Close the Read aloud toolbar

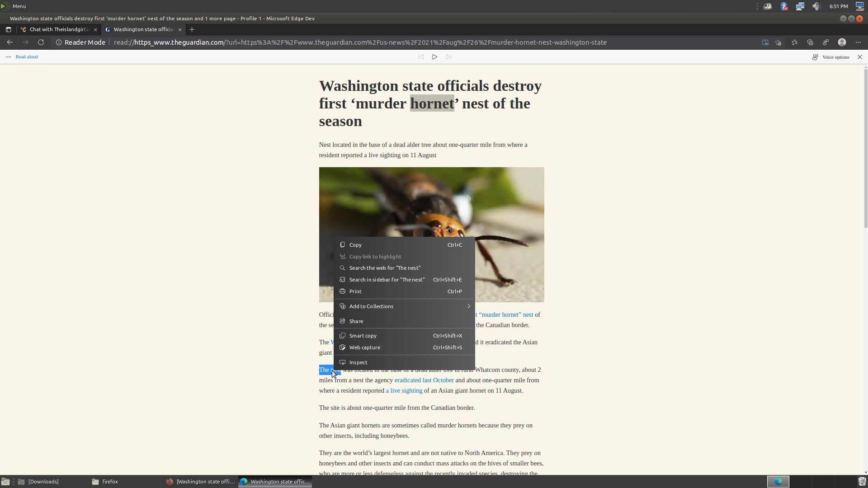(860, 57)
